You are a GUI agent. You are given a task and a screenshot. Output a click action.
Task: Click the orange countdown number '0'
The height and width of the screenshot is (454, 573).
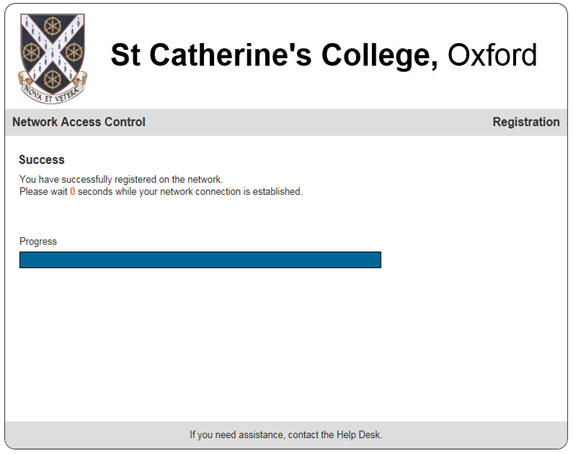pyautogui.click(x=72, y=192)
